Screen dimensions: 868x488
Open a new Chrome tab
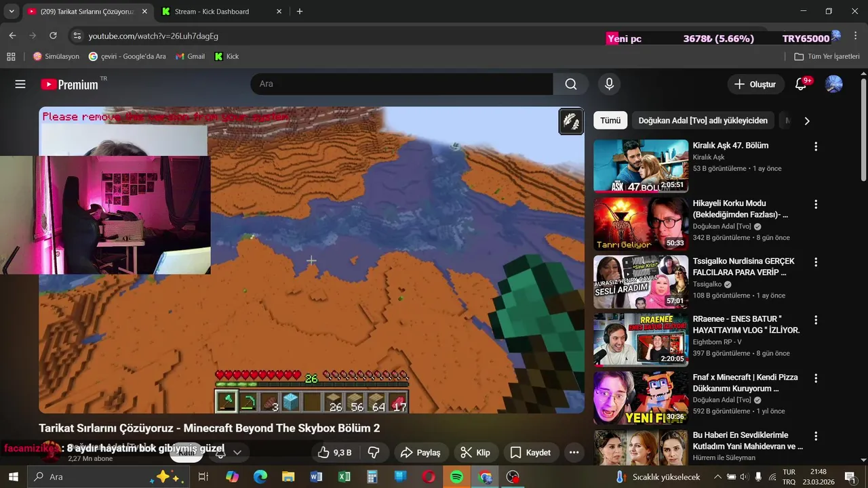300,12
